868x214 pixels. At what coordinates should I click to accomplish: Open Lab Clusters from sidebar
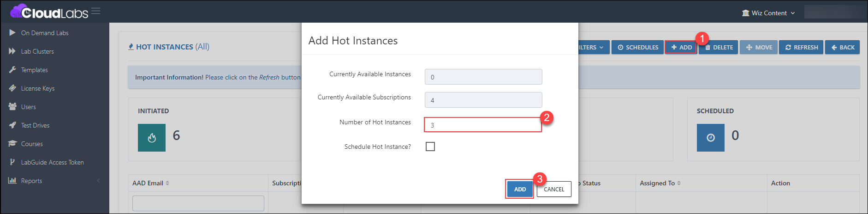tap(37, 51)
